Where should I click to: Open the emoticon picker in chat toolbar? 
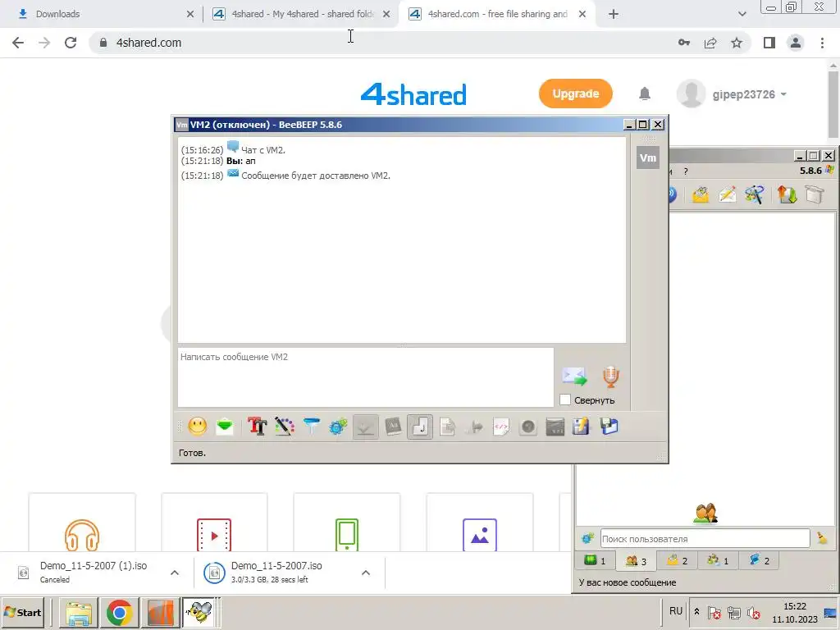(x=197, y=427)
